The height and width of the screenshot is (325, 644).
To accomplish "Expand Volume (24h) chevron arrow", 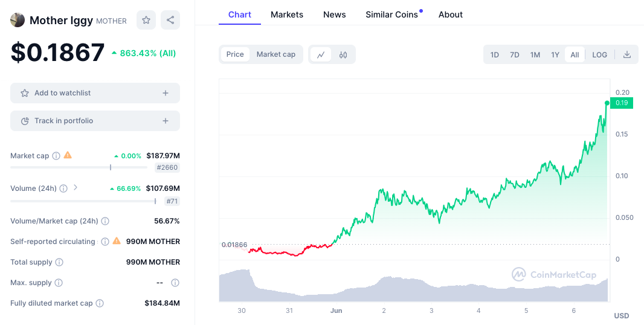I will coord(75,188).
